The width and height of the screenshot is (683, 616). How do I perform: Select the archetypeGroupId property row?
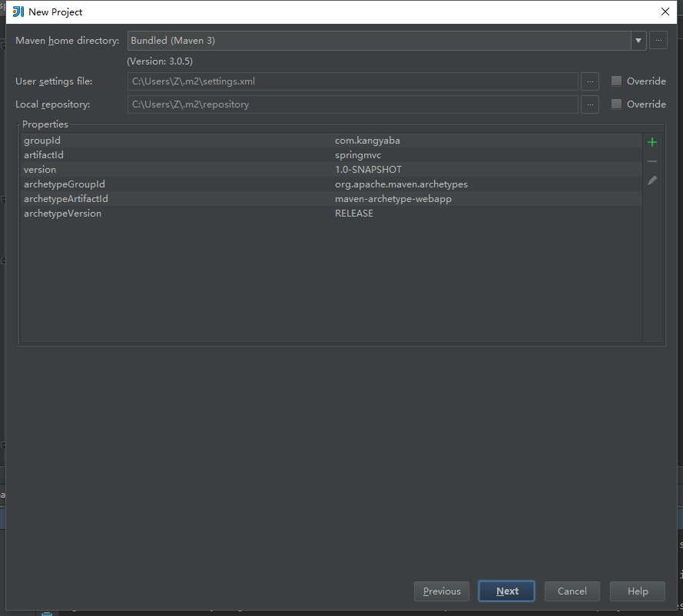[331, 184]
